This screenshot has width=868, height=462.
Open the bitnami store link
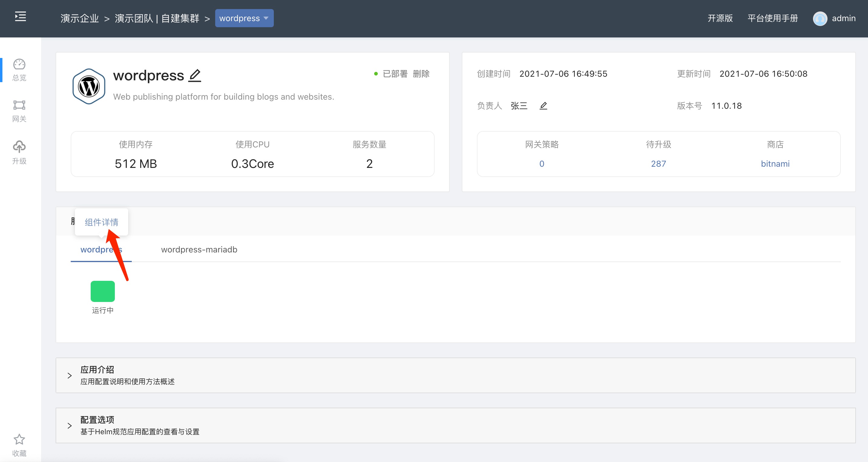[775, 164]
